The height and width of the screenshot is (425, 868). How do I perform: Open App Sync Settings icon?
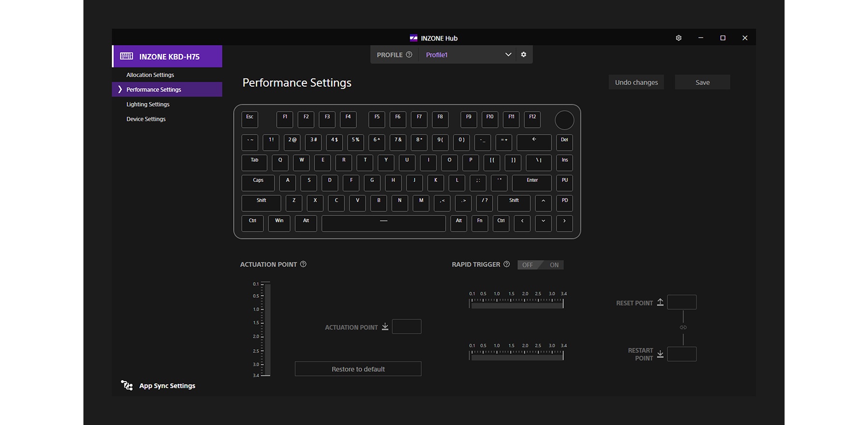(127, 385)
